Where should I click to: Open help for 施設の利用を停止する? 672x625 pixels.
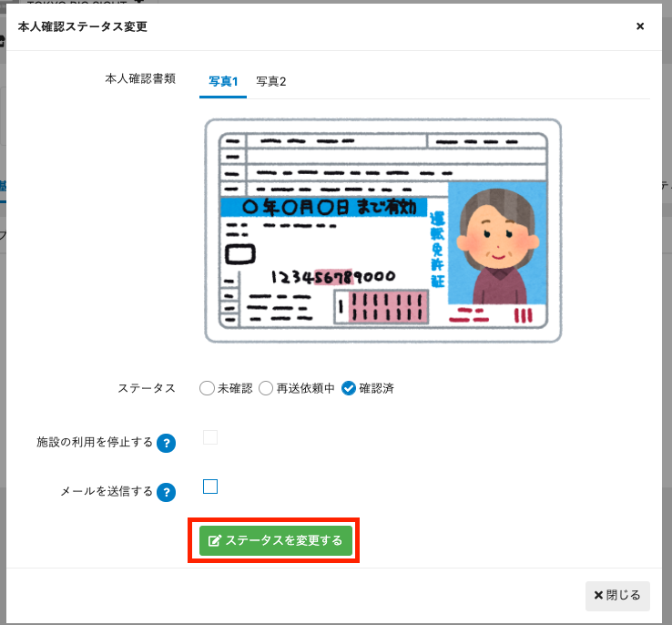[x=166, y=443]
